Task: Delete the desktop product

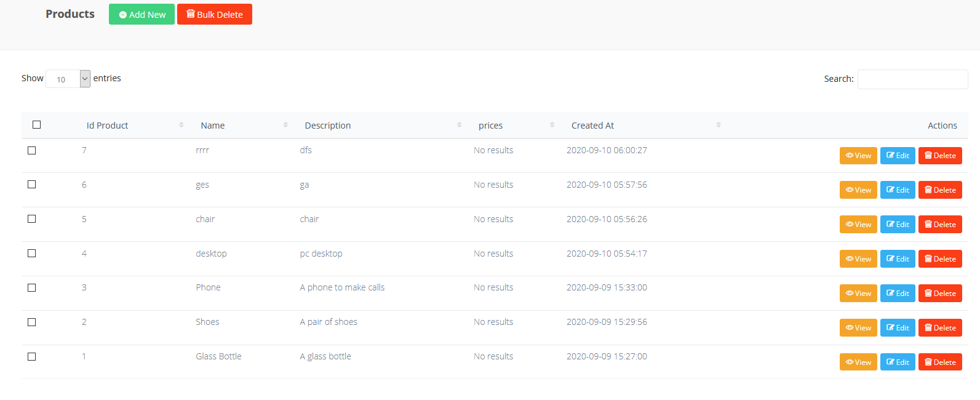Action: (x=940, y=259)
